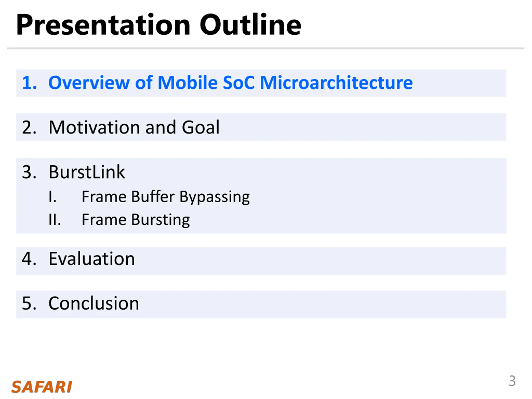
Task: Click the Roman numeral II marker
Action: coord(55,220)
